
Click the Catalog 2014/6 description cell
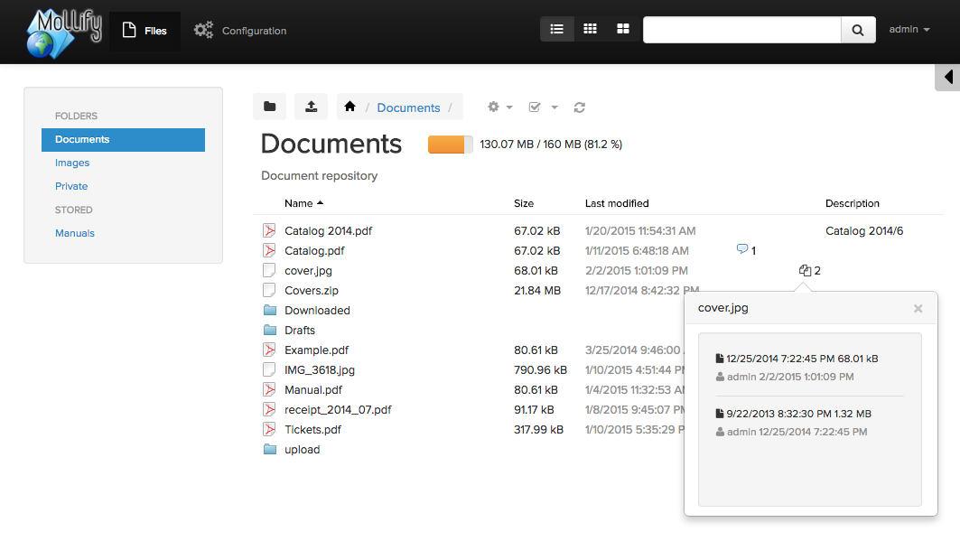point(864,230)
